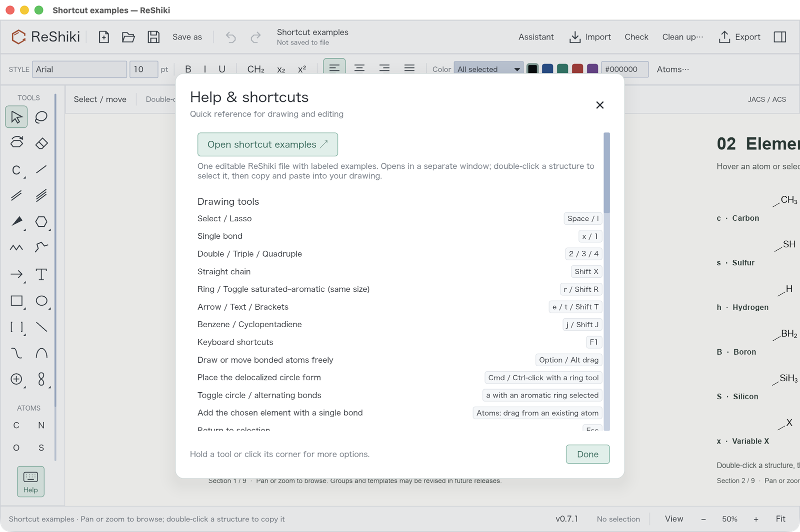Click Export in the top toolbar

pos(739,37)
